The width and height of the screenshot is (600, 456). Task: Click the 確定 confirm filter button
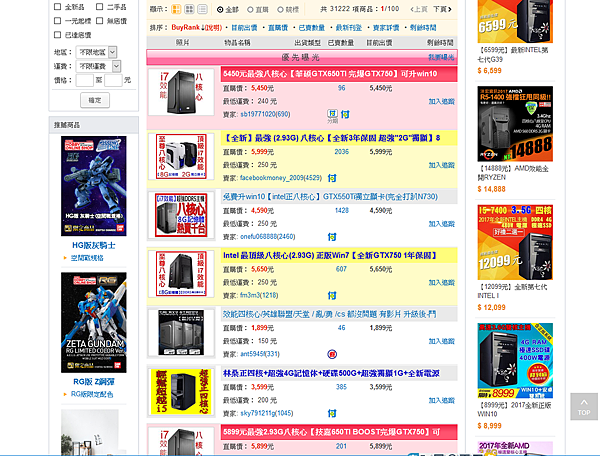click(x=95, y=100)
